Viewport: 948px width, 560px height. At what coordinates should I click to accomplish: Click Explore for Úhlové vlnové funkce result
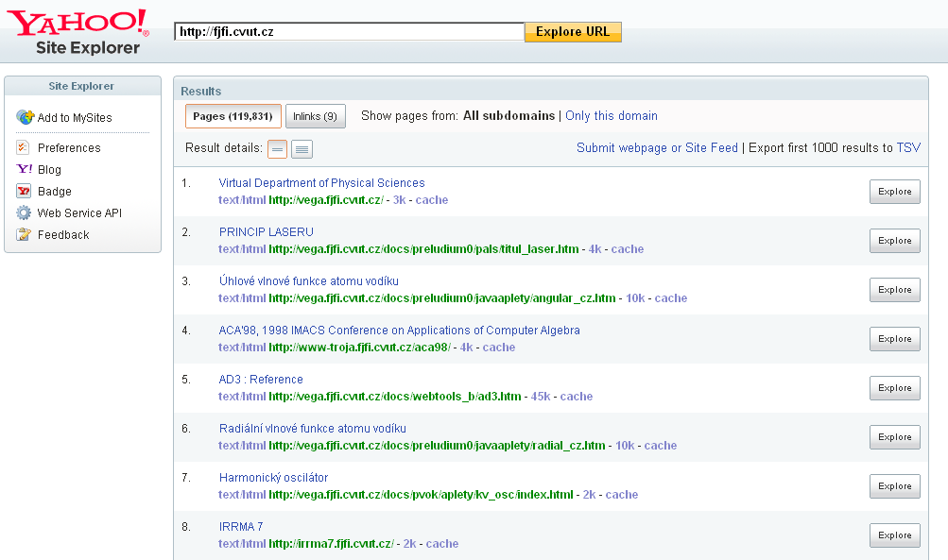click(x=895, y=289)
